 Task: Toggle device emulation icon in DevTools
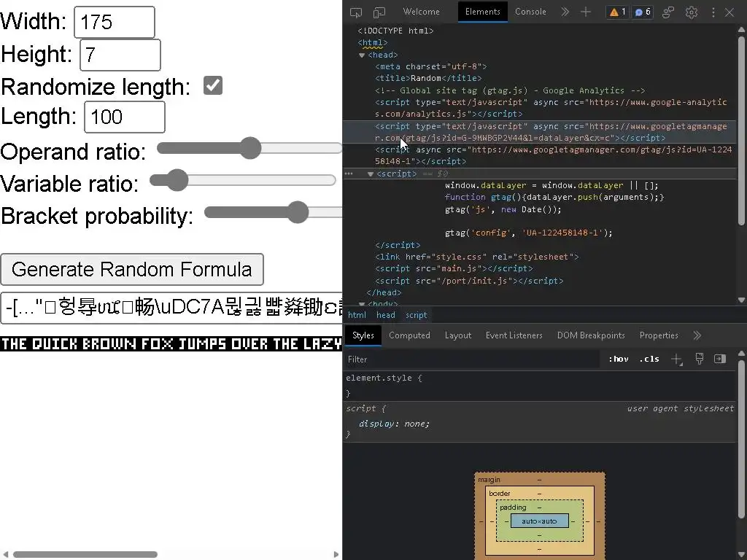click(x=379, y=12)
